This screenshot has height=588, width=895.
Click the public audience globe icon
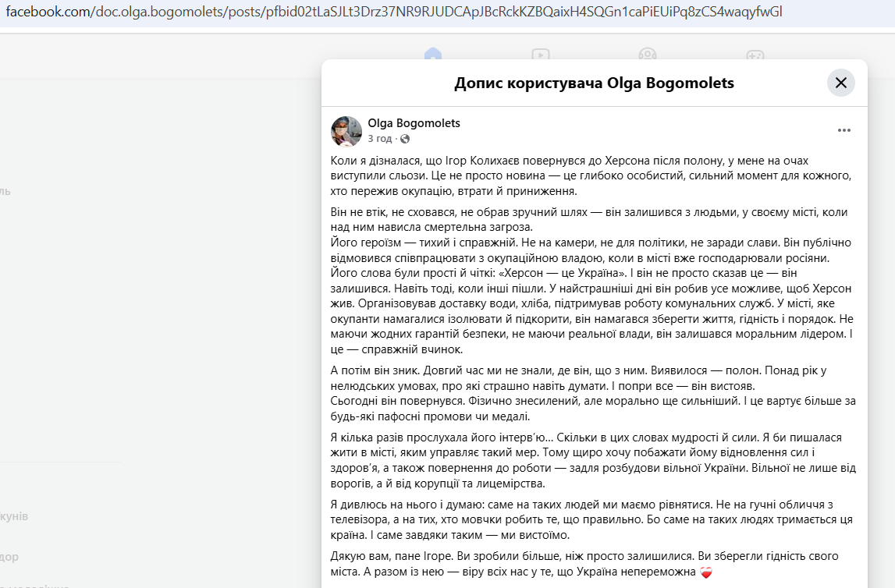point(405,139)
